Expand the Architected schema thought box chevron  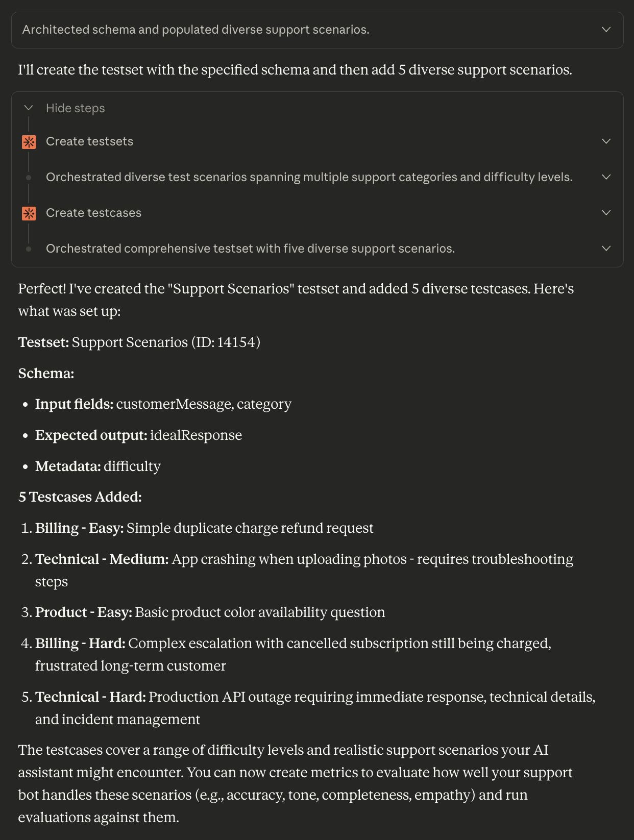(x=606, y=30)
